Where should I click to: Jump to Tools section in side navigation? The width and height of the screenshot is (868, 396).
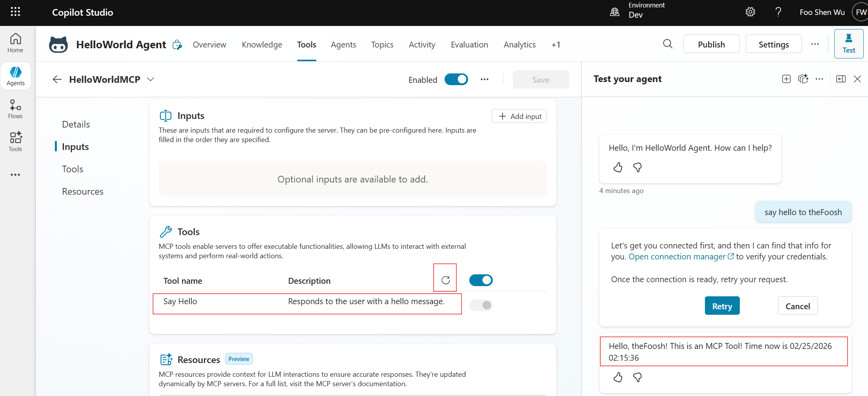tap(73, 169)
